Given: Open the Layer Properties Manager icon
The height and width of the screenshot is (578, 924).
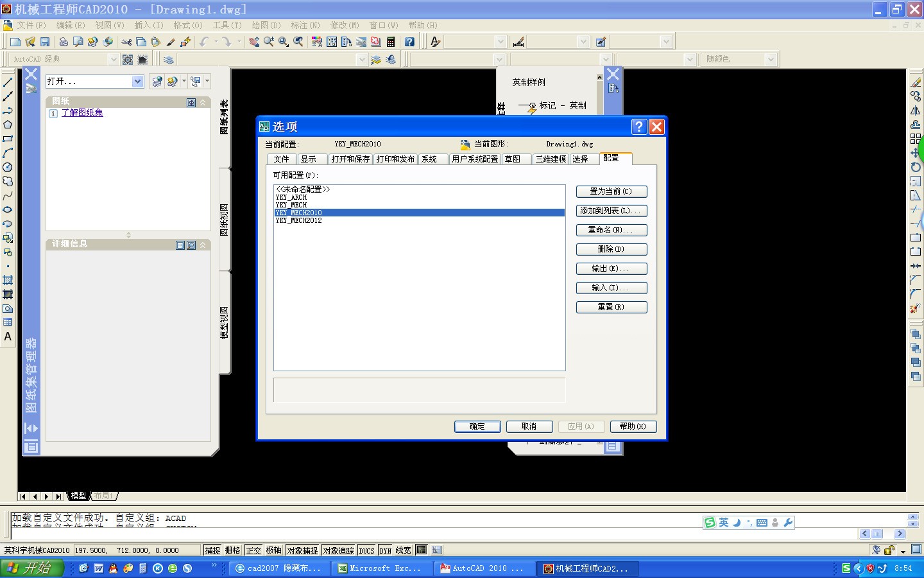Looking at the screenshot, I should 168,59.
